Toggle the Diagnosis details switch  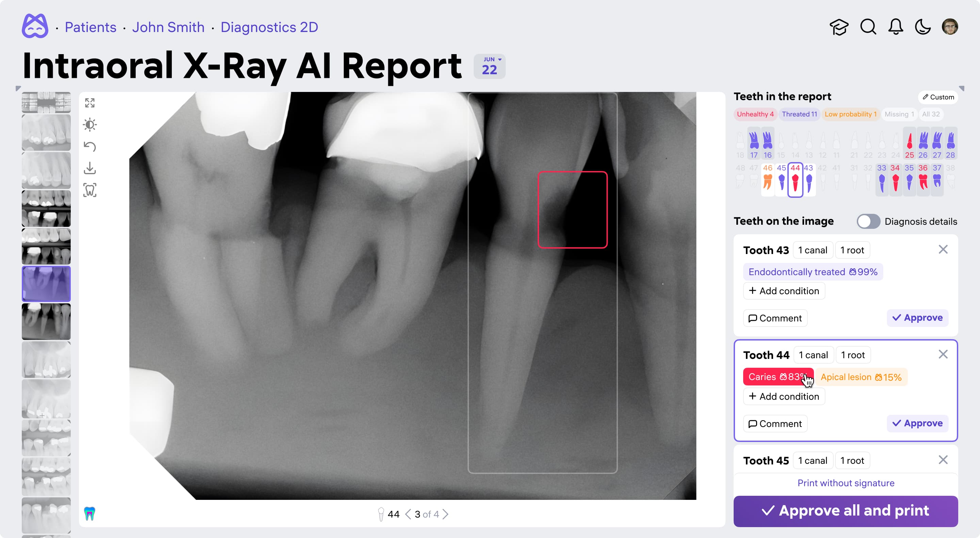click(x=868, y=221)
